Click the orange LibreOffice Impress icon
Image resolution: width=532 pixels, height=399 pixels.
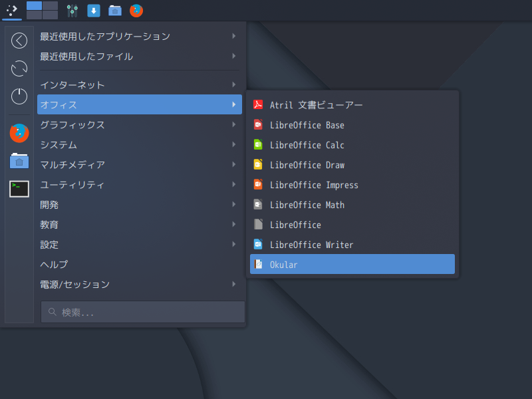point(258,185)
